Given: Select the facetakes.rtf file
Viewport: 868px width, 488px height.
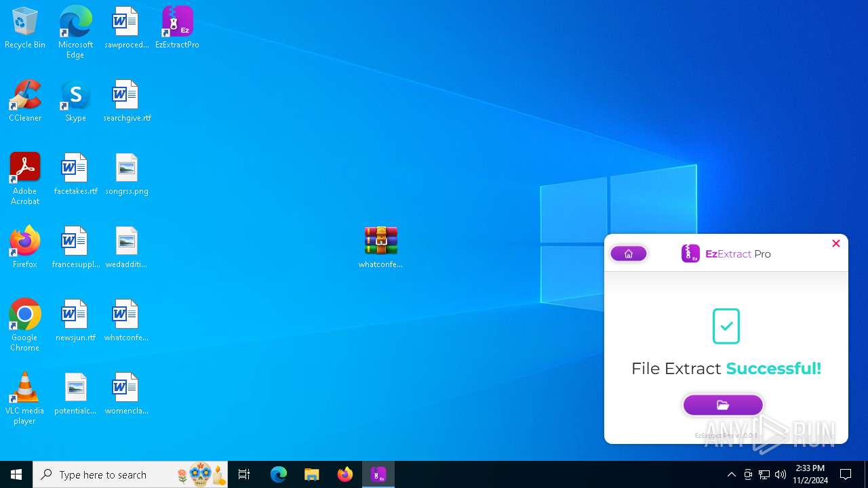Looking at the screenshot, I should click(75, 175).
